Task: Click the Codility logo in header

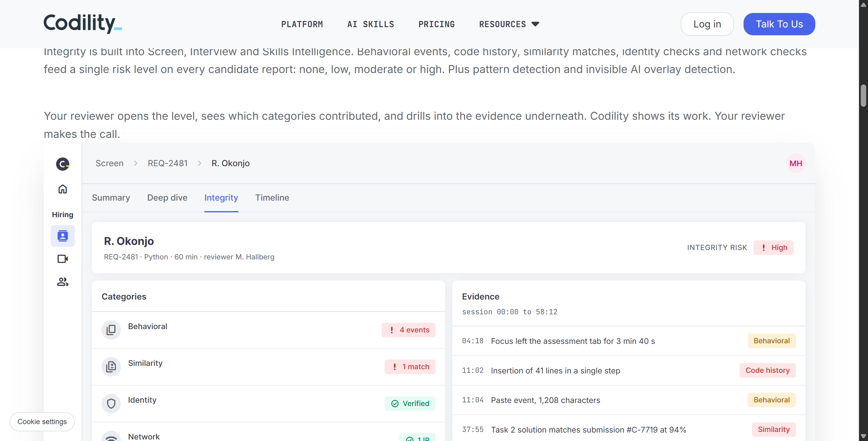Action: coord(83,24)
